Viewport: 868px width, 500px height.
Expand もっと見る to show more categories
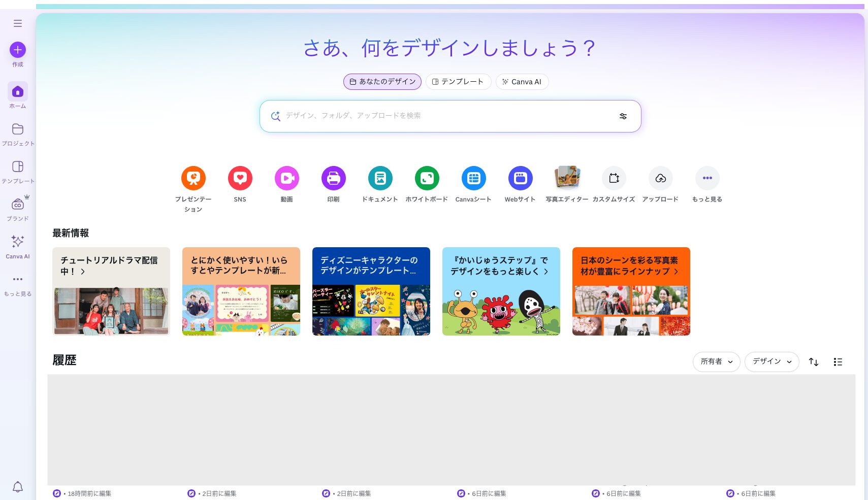tap(707, 178)
